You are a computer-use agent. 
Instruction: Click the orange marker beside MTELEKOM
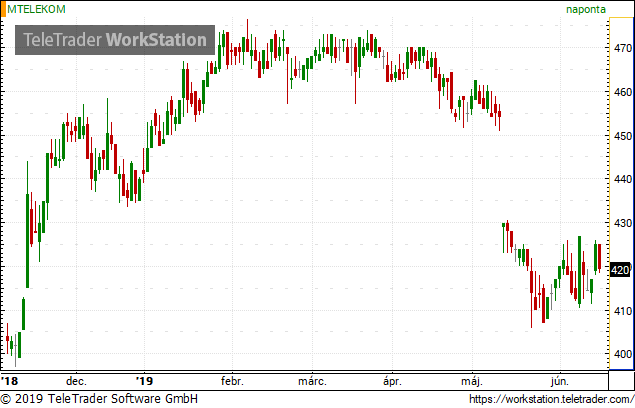(3, 9)
